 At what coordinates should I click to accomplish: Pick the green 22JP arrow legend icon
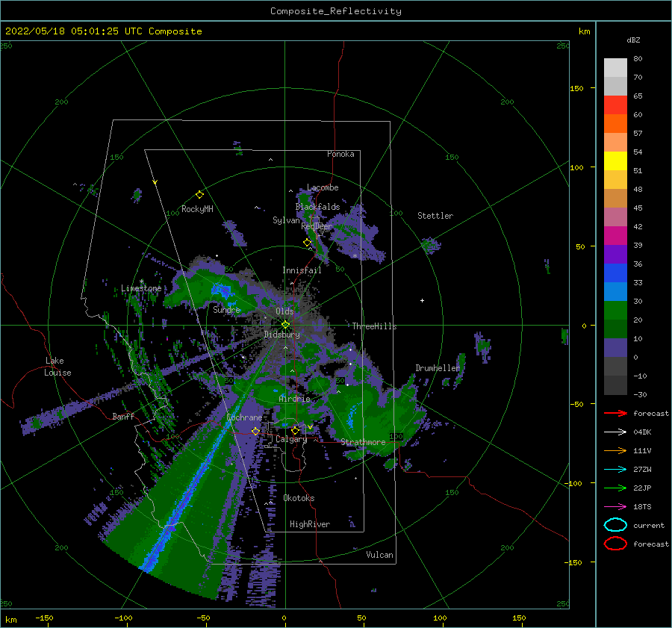[615, 488]
